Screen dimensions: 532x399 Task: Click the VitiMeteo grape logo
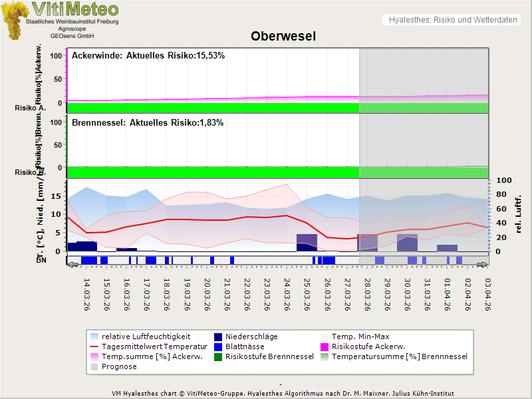(15, 20)
